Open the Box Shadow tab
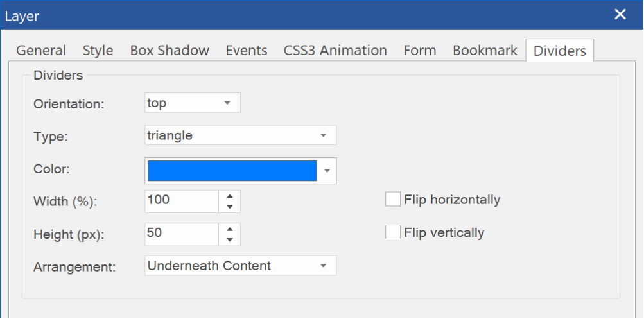The height and width of the screenshot is (319, 644). [x=170, y=51]
